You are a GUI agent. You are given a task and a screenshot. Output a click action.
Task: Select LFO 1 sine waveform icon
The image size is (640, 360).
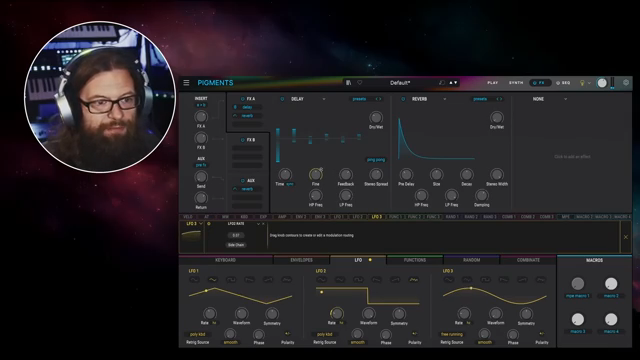click(x=194, y=280)
